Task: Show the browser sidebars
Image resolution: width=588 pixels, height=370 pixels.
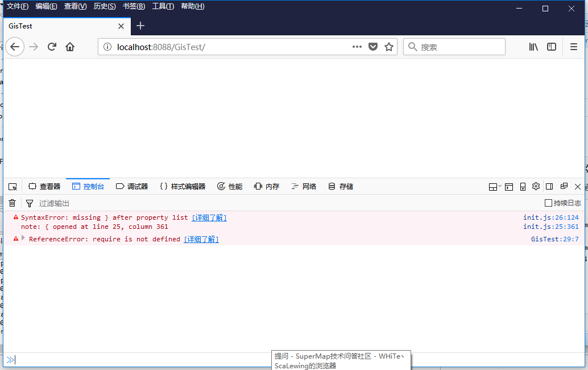Action: pyautogui.click(x=551, y=47)
